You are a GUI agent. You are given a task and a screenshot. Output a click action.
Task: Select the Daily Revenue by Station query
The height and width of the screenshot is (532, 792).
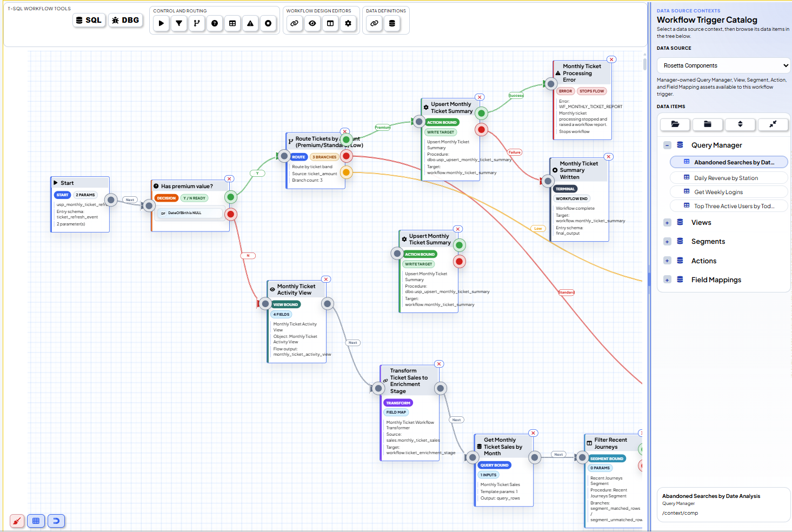coord(726,177)
